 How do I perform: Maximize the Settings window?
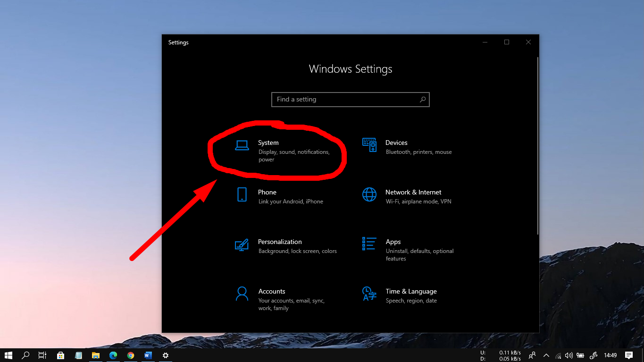(507, 42)
